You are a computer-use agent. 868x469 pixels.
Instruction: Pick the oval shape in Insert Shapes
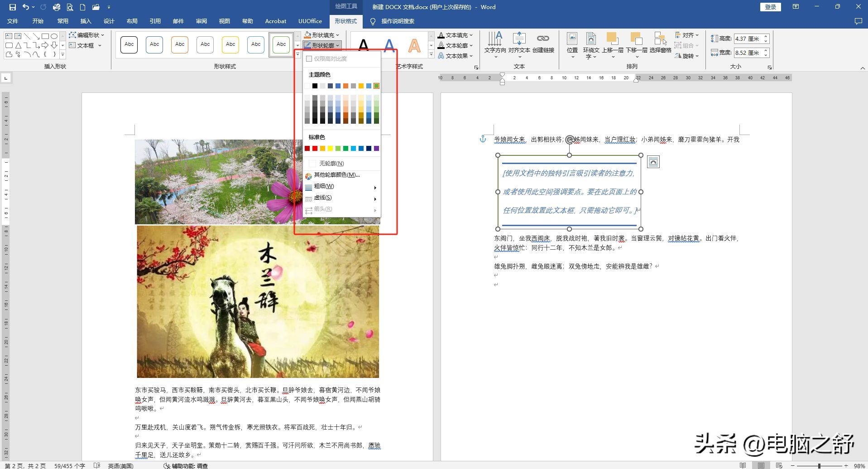pyautogui.click(x=54, y=36)
